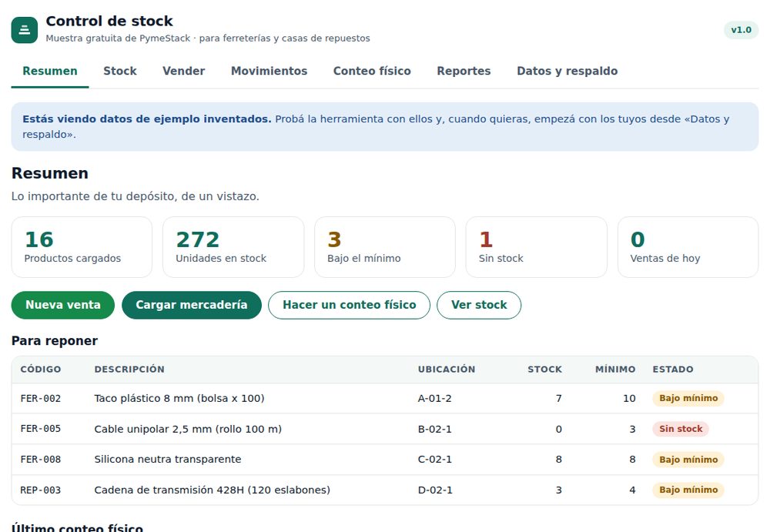This screenshot has height=532, width=770.
Task: Click the Sin stock badge for FER-005
Action: 681,429
